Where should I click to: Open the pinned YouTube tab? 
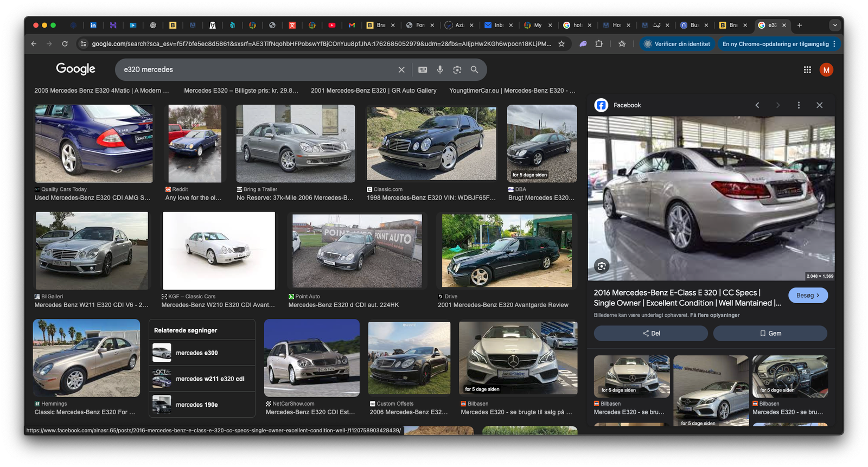pos(332,25)
